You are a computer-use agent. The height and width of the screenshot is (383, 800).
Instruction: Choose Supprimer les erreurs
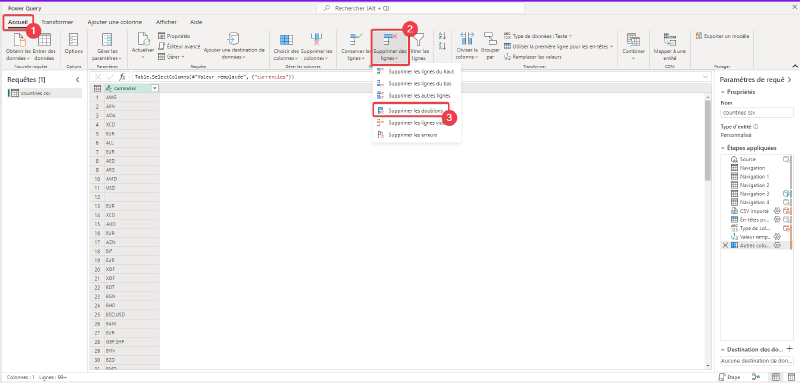click(x=416, y=135)
